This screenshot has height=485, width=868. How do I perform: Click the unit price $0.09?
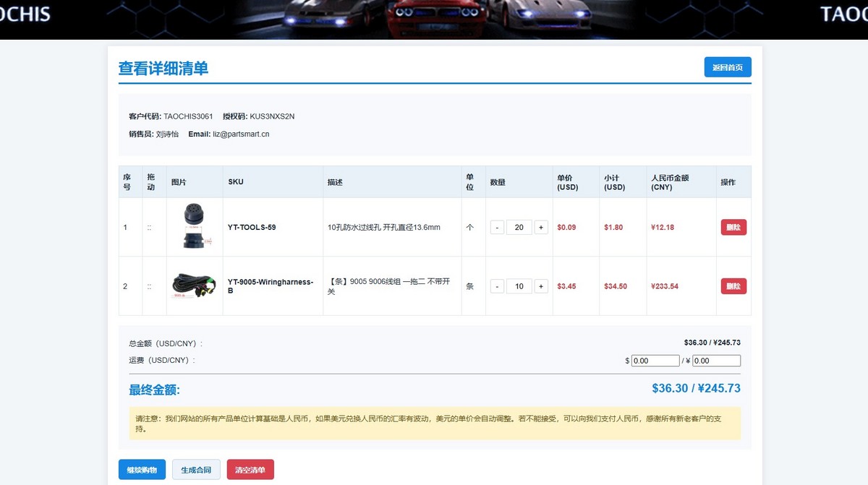click(x=566, y=227)
